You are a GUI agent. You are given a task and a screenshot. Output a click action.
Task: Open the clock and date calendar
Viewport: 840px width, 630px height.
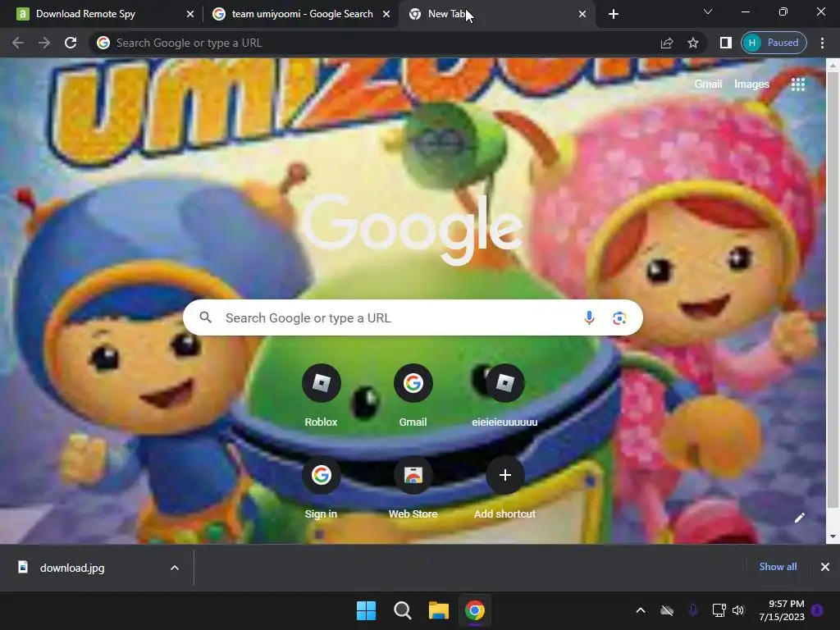pos(782,610)
